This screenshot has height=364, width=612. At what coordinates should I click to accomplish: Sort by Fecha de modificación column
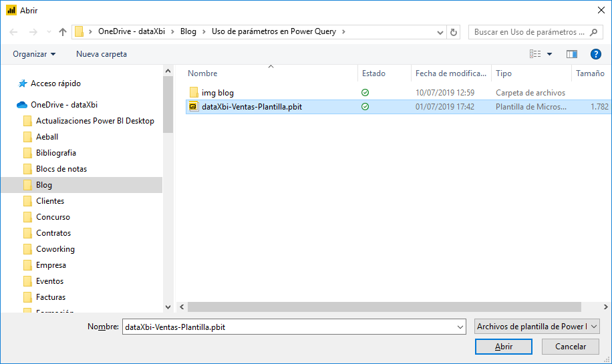point(451,73)
